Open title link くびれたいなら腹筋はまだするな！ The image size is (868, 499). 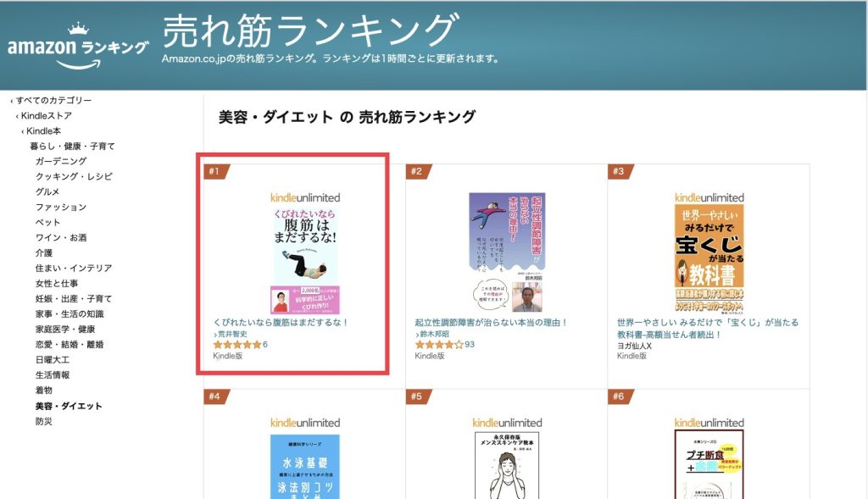click(281, 323)
